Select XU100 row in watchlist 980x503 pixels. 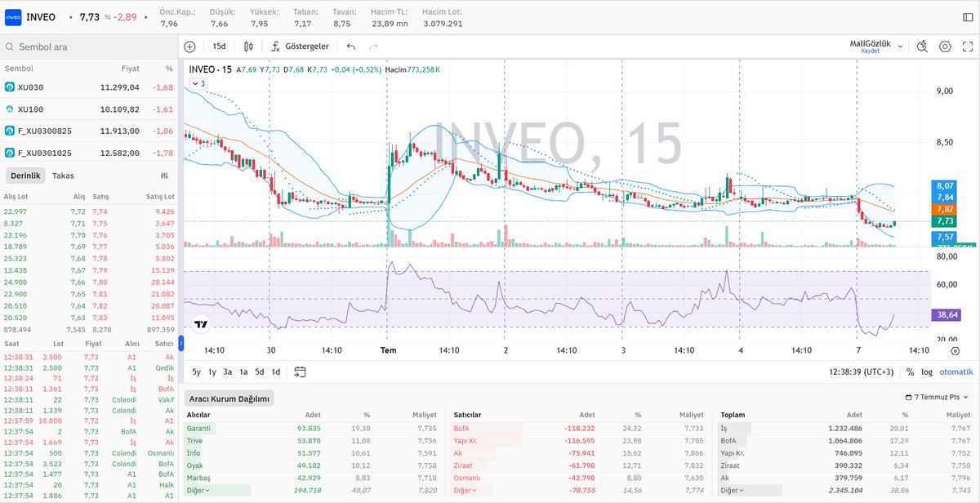click(x=88, y=109)
